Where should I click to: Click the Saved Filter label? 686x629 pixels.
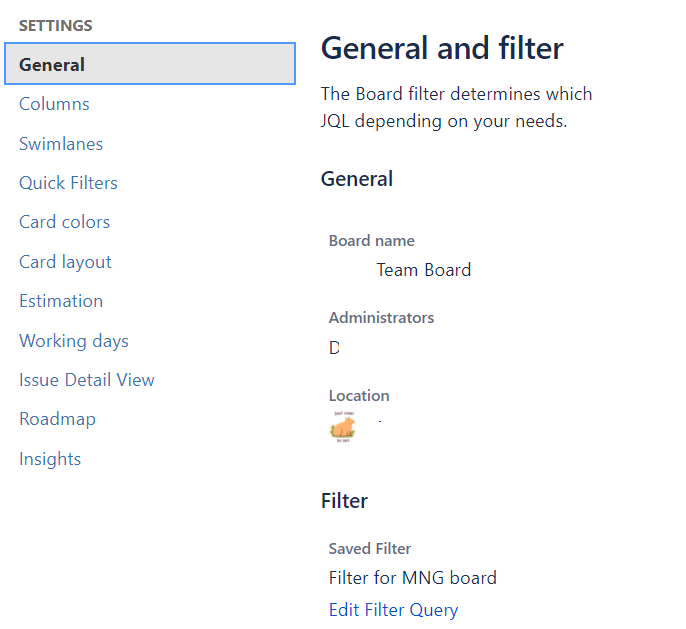[x=370, y=549]
